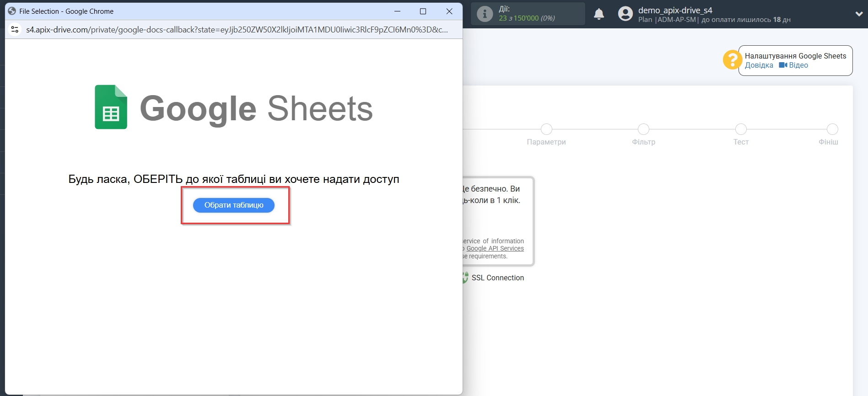Screen dimensions: 868x396
Task: Click the Plan ADM-AP-SM payment notice text
Action: tap(714, 20)
